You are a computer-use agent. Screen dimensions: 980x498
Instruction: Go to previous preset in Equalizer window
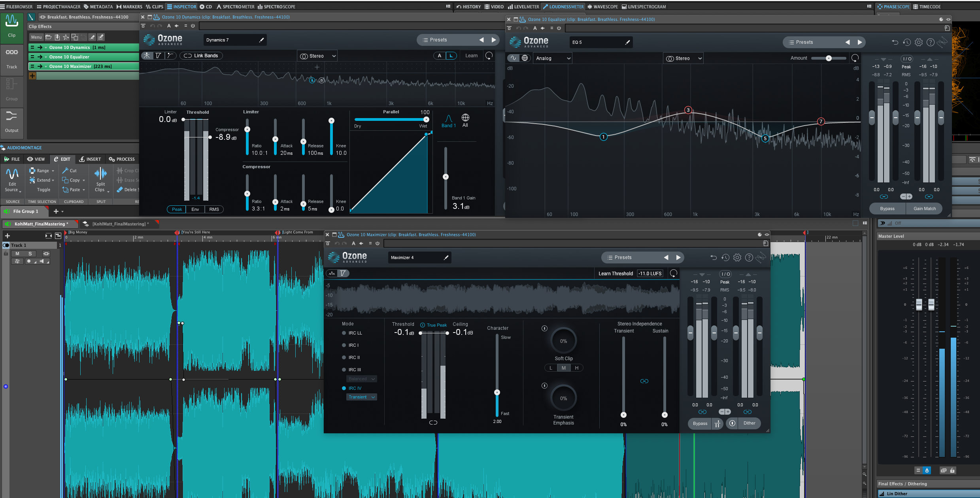pos(848,42)
